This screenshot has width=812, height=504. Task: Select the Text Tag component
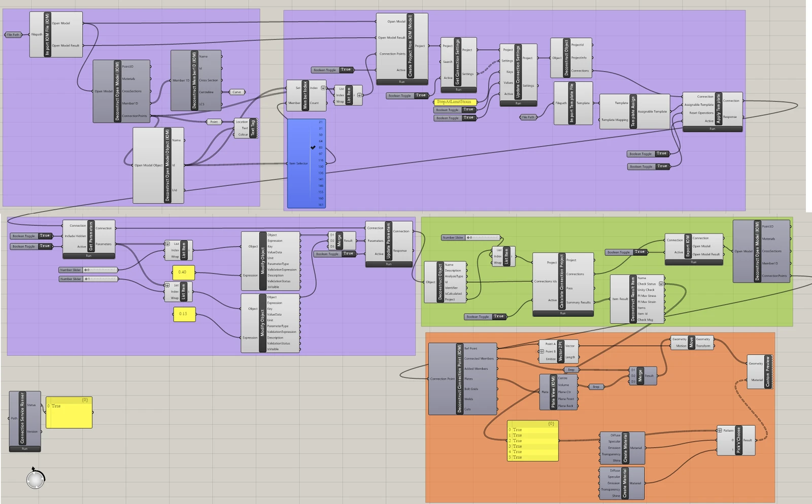click(x=246, y=128)
